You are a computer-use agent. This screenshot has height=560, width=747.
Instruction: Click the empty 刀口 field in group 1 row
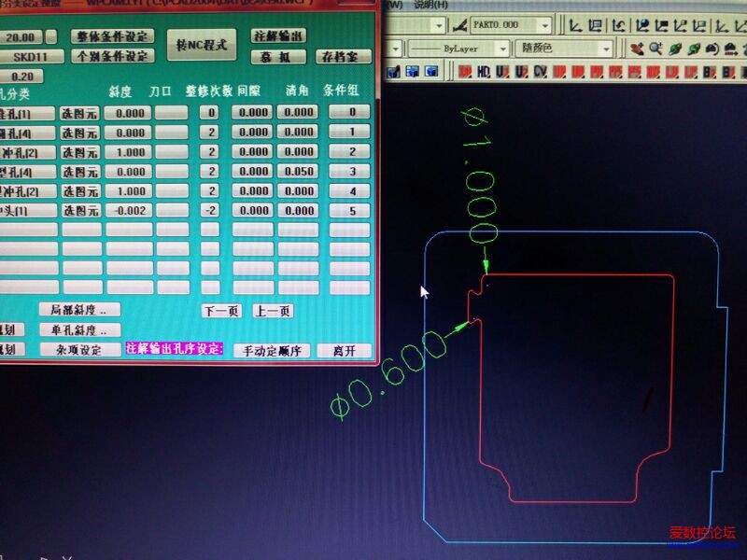tap(172, 132)
